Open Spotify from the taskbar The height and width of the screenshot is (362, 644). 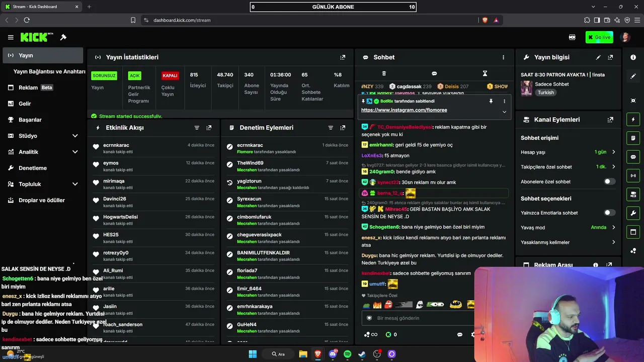click(x=347, y=354)
